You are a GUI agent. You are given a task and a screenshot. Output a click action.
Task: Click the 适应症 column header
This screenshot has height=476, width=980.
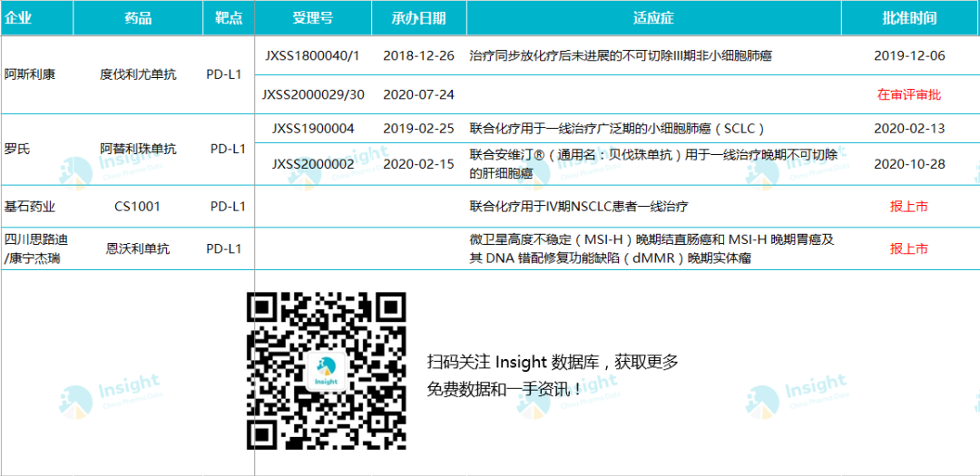pyautogui.click(x=653, y=18)
